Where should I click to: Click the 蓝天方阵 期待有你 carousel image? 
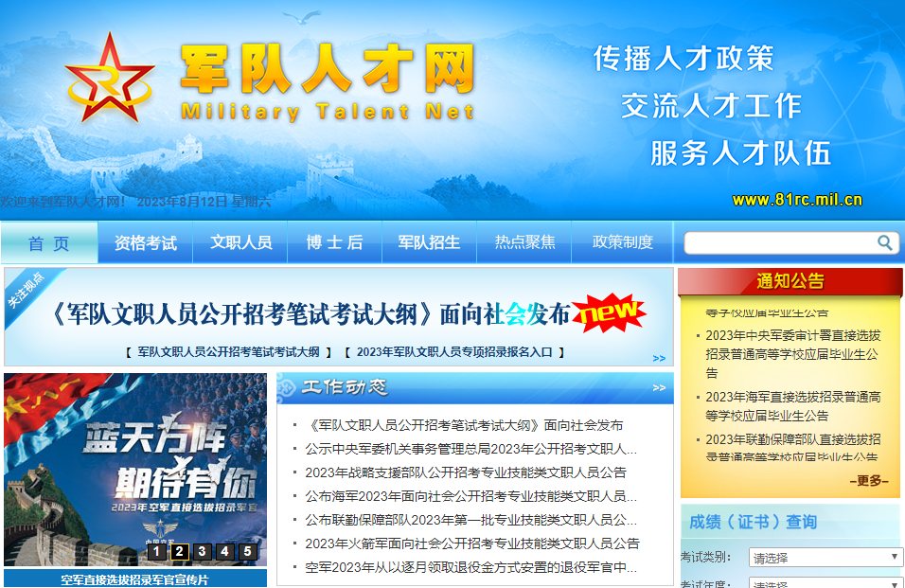[135, 469]
